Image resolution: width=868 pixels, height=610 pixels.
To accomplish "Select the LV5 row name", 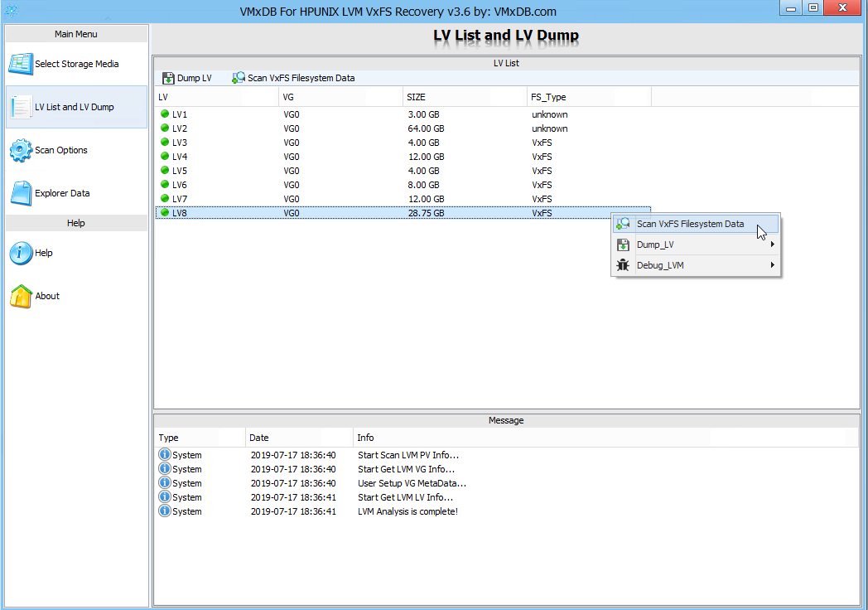I will [x=180, y=171].
